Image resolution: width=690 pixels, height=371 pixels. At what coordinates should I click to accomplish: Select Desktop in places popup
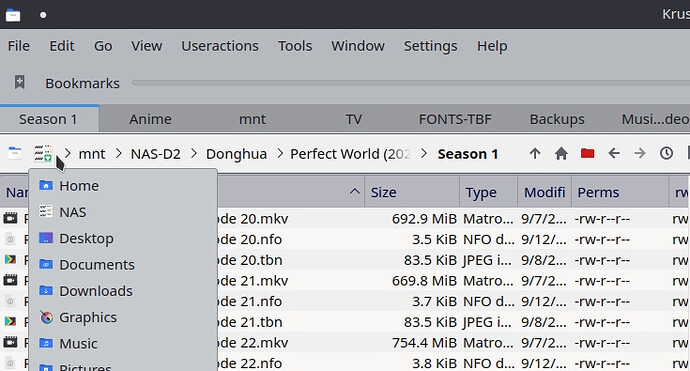click(123, 239)
